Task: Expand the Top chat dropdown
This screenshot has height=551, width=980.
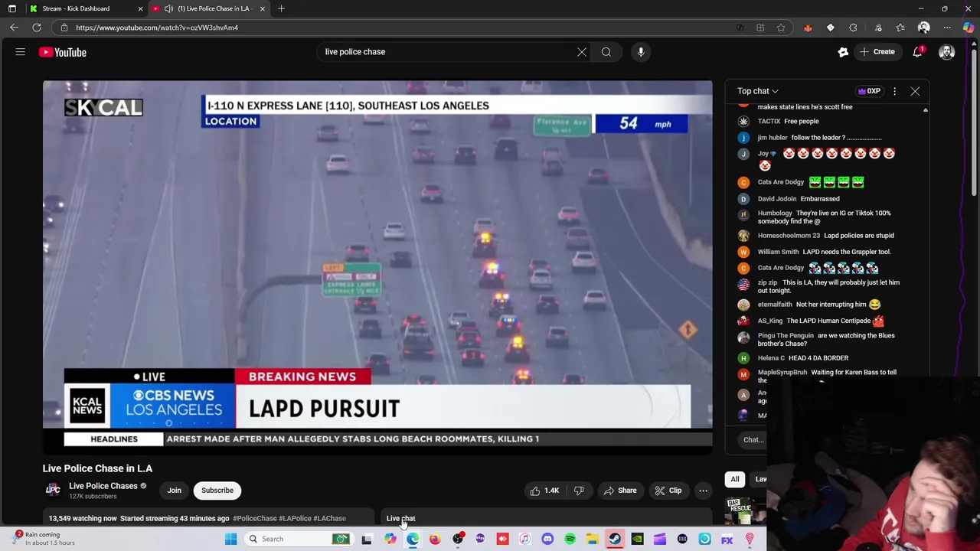Action: point(758,91)
